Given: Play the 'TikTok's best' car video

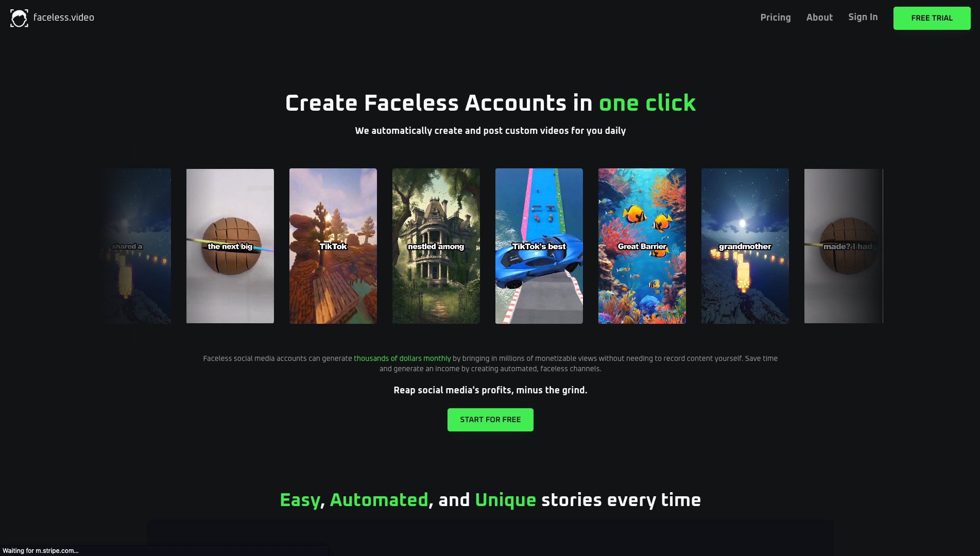Looking at the screenshot, I should pyautogui.click(x=539, y=246).
